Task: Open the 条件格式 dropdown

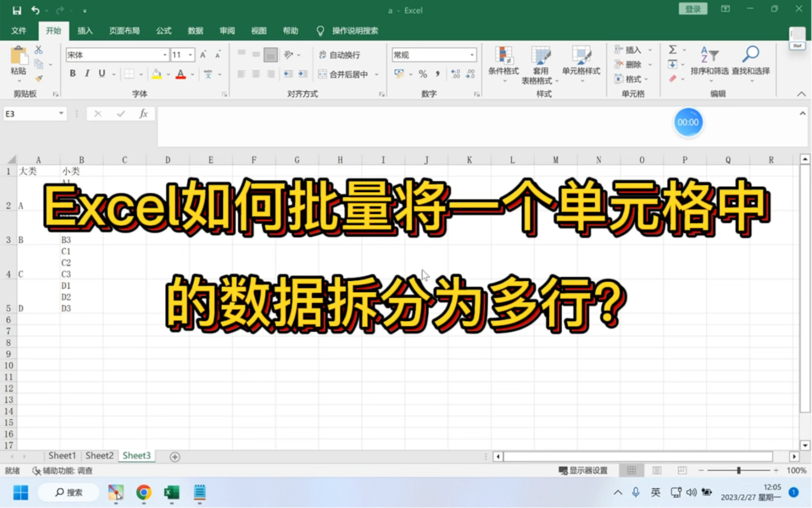Action: point(503,65)
